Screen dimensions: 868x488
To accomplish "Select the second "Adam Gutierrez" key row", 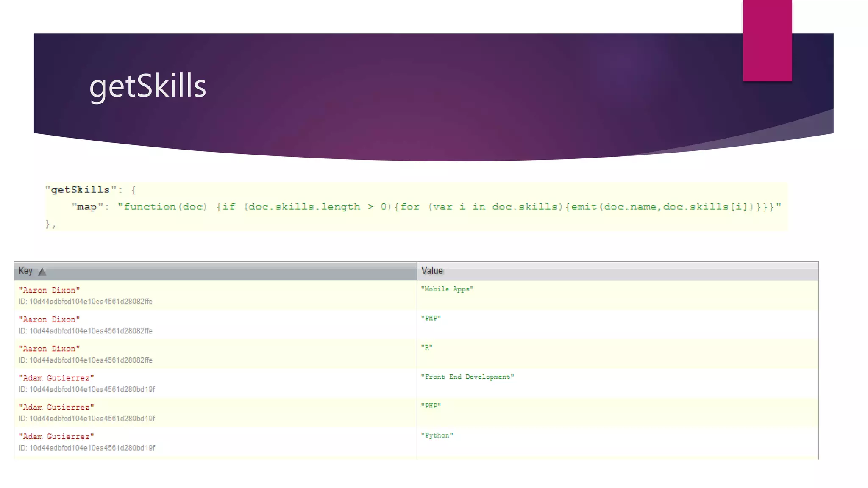I will point(56,407).
